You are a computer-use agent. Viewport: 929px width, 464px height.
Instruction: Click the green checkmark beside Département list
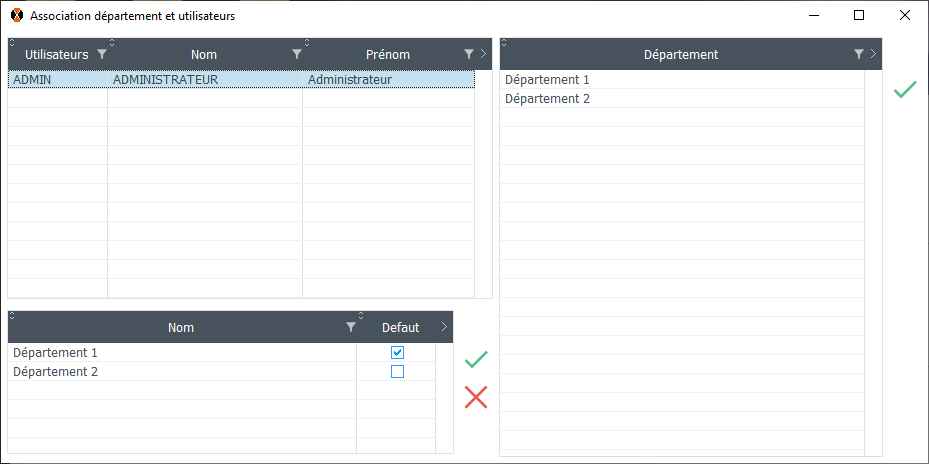pyautogui.click(x=904, y=90)
